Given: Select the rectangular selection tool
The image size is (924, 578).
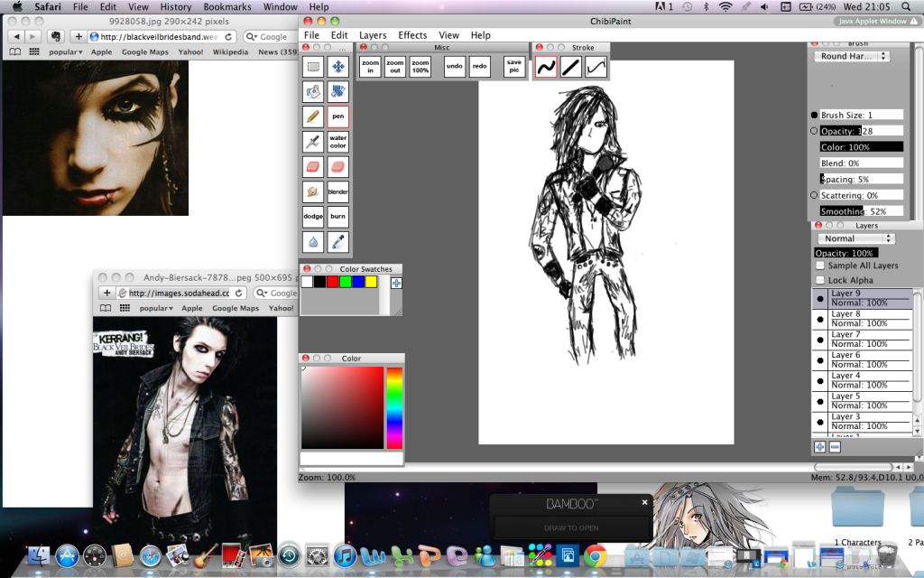Looking at the screenshot, I should click(313, 66).
